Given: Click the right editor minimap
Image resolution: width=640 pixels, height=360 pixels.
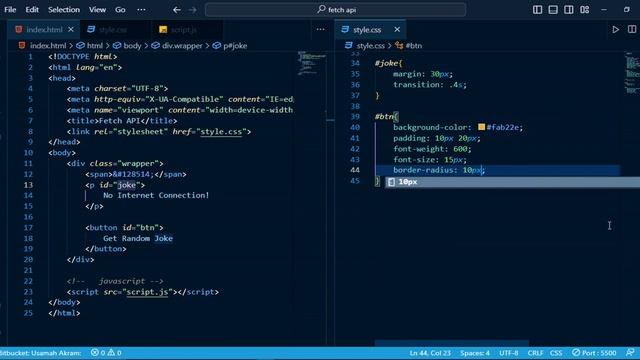Looking at the screenshot, I should point(633,73).
